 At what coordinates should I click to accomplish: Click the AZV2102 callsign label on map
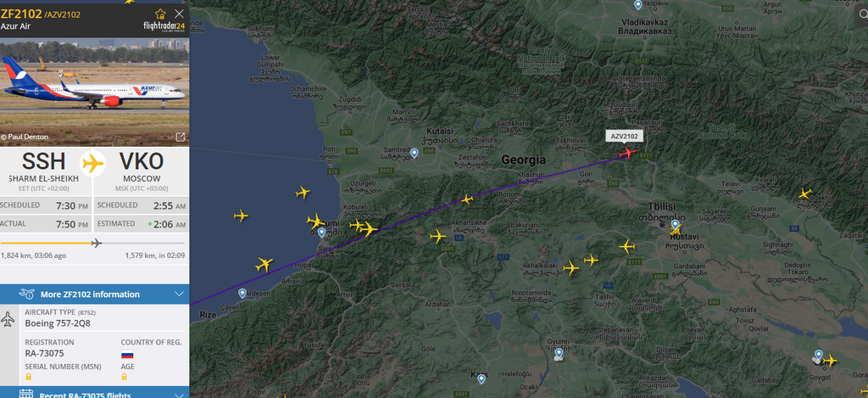pos(624,137)
